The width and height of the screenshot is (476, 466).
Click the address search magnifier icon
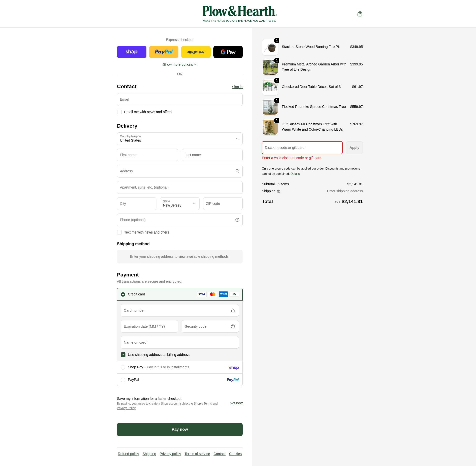(x=237, y=171)
